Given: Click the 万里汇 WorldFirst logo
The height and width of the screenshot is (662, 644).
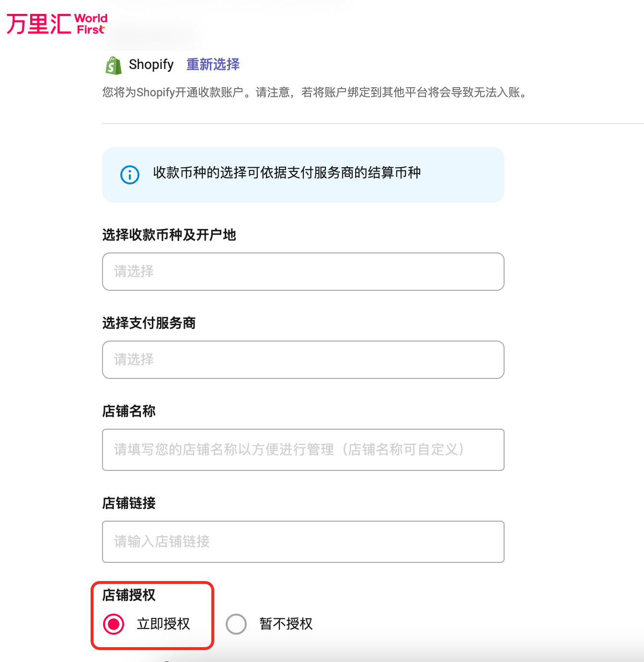Looking at the screenshot, I should coord(57,24).
